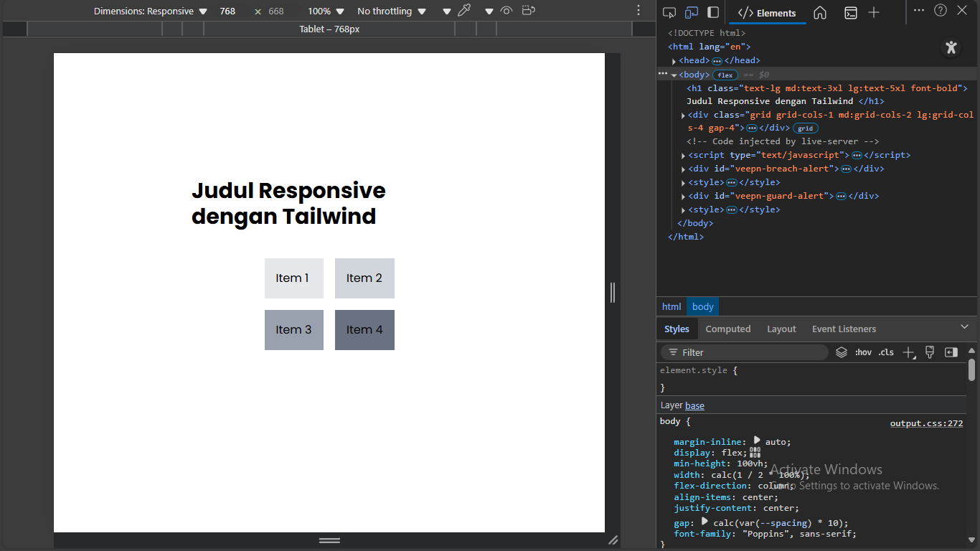
Task: Open output.css:272 source link
Action: [926, 423]
